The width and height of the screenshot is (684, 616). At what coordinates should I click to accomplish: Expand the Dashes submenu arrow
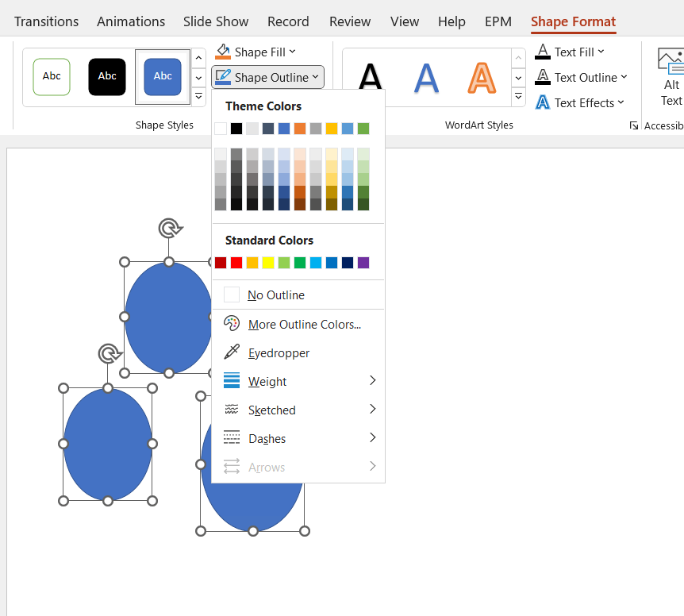[372, 437]
